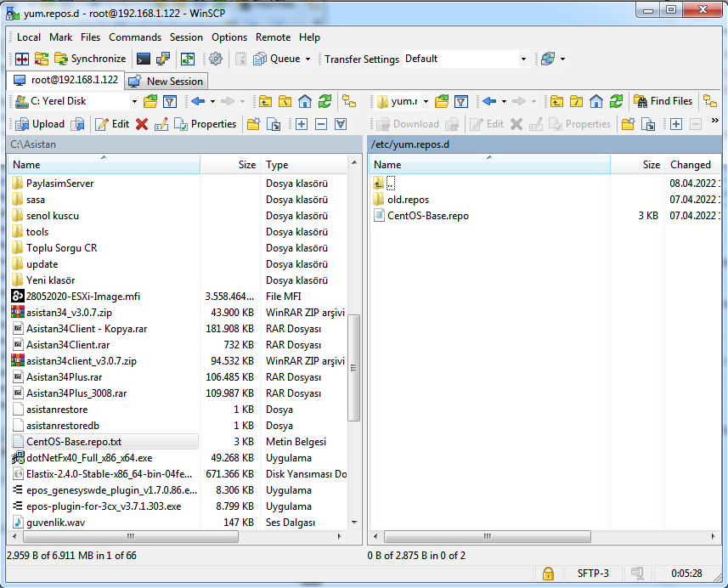The height and width of the screenshot is (588, 728).
Task: Click the Synchronize button
Action: 90,59
